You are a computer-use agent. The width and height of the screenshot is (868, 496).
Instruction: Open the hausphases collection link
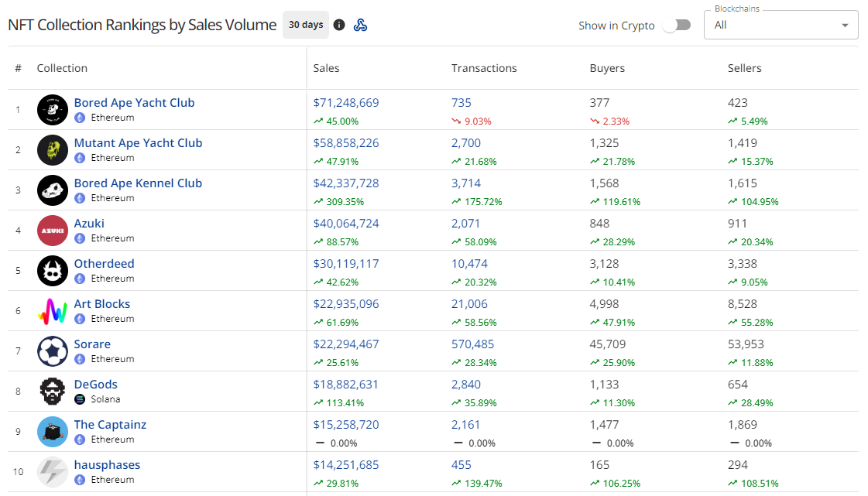coord(107,465)
